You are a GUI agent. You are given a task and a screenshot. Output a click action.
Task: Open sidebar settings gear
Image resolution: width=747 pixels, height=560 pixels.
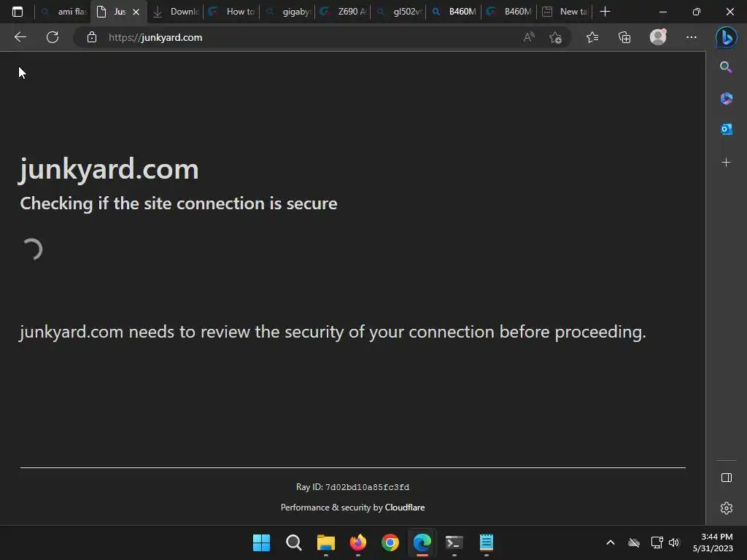(x=727, y=508)
